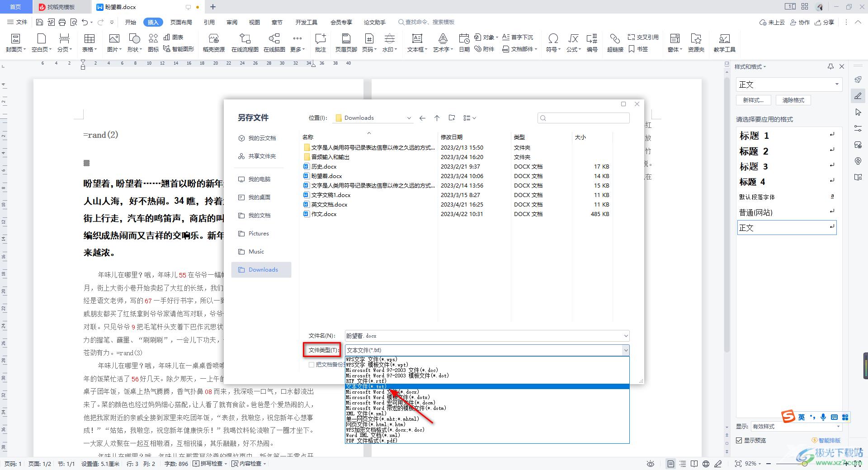This screenshot has height=470, width=868.
Task: Click 查找命令 search command box
Action: (426, 22)
